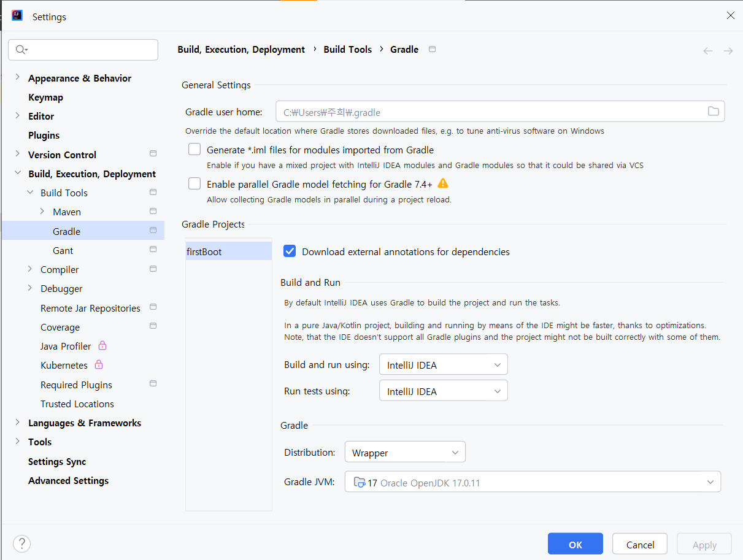Enable Generate *.iml files checkbox
Image resolution: width=743 pixels, height=560 pixels.
[194, 149]
